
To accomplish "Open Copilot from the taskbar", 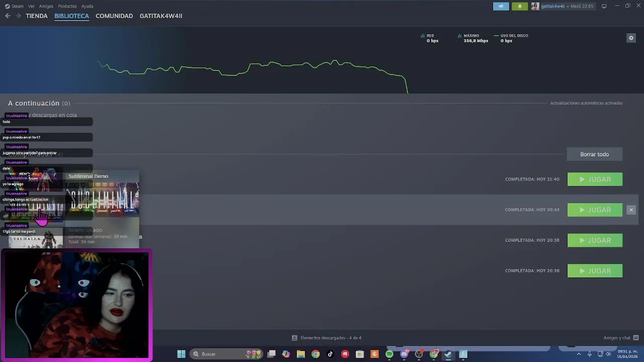I will (286, 354).
